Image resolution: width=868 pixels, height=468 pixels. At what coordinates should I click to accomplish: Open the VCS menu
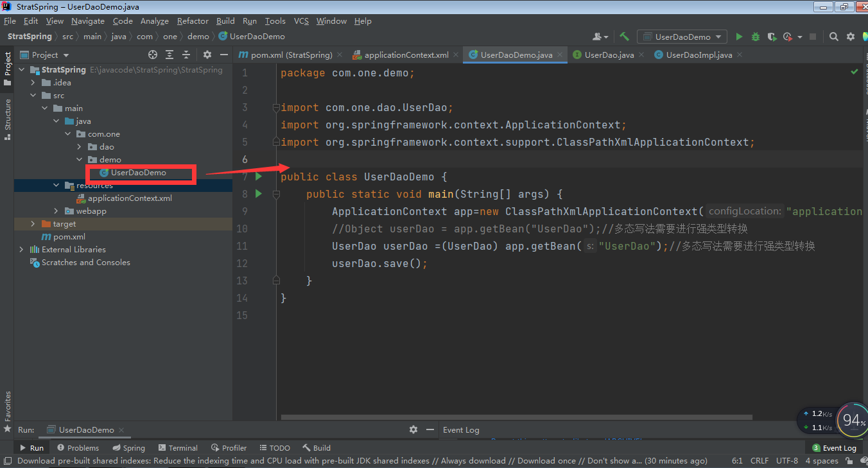click(x=301, y=21)
